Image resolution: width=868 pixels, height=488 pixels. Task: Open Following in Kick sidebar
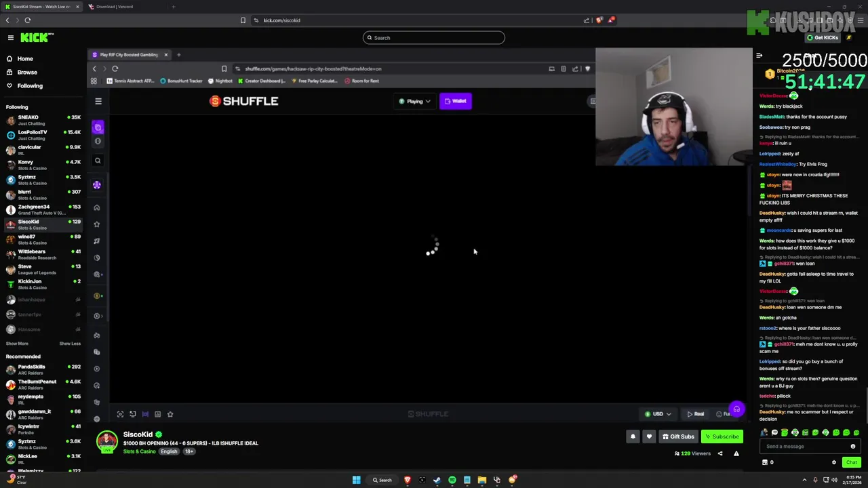(x=30, y=86)
